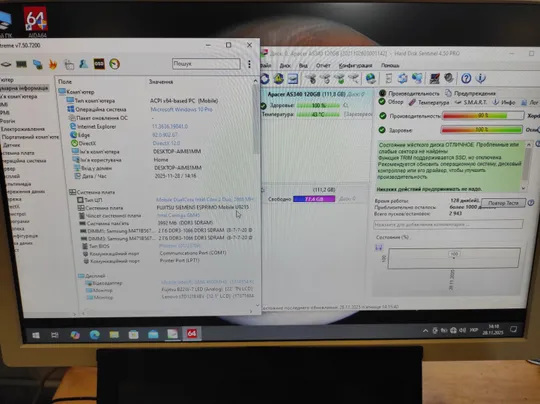This screenshot has height=404, width=540.
Task: Click the document report icon in Hard Disk Sentinel
Action: pyautogui.click(x=388, y=79)
